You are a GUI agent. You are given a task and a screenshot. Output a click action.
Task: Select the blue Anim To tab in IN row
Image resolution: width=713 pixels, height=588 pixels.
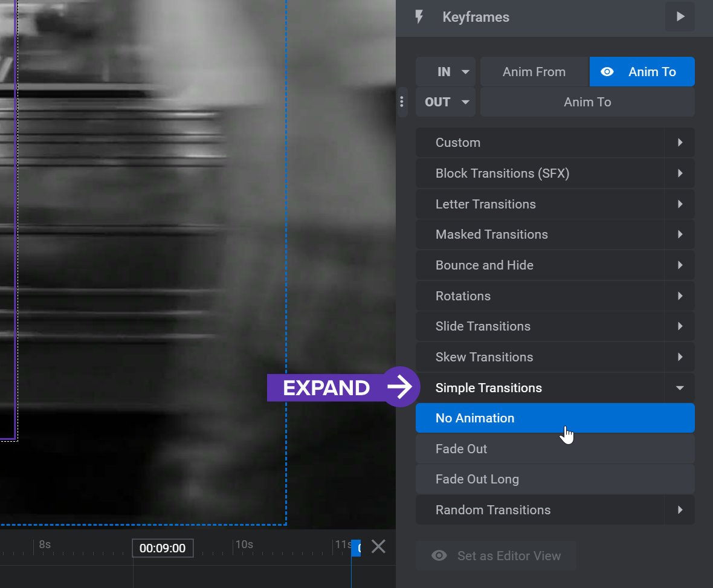pos(642,72)
